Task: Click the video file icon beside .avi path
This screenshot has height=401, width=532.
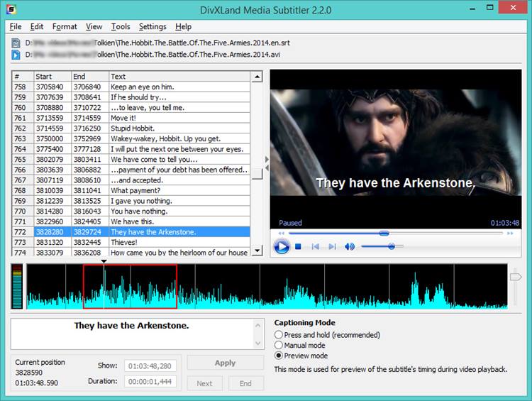Action: [x=16, y=55]
